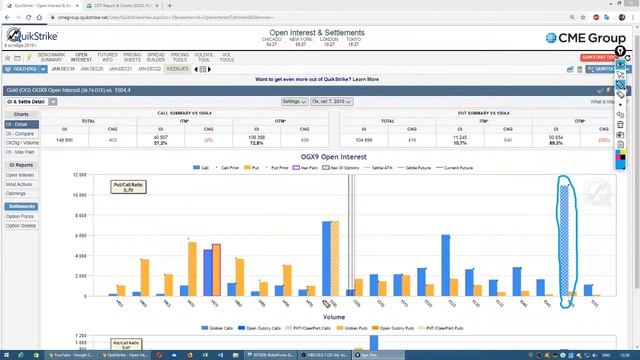Click the previous expiration left arrow
Image resolution: width=640 pixels, height=360 pixels.
(196, 69)
